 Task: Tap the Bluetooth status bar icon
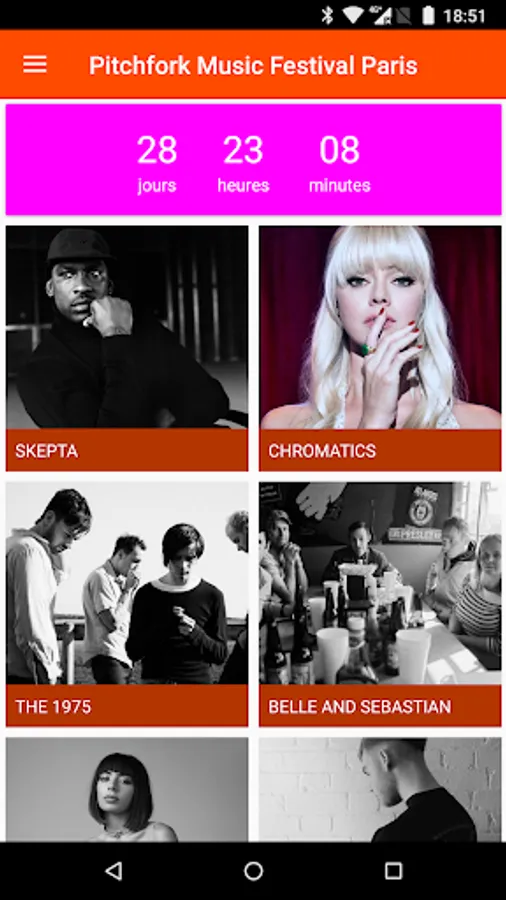coord(327,15)
